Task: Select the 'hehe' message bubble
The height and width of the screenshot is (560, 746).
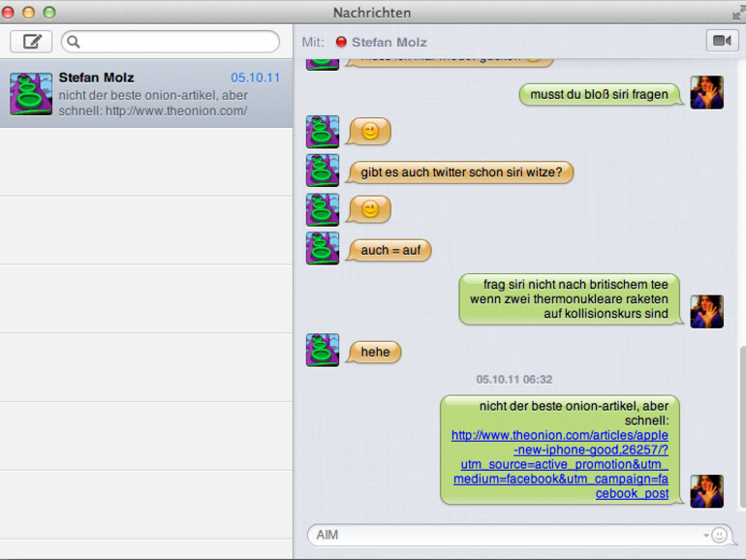Action: click(x=374, y=352)
